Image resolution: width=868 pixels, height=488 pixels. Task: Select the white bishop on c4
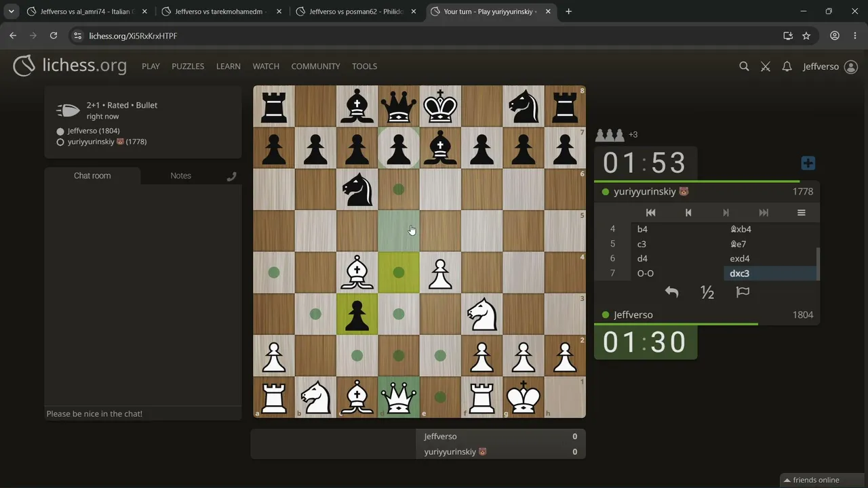point(357,272)
